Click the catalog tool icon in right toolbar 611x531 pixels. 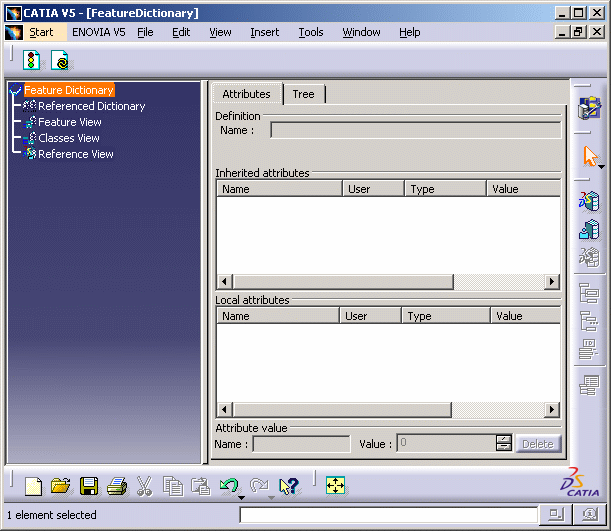click(589, 108)
